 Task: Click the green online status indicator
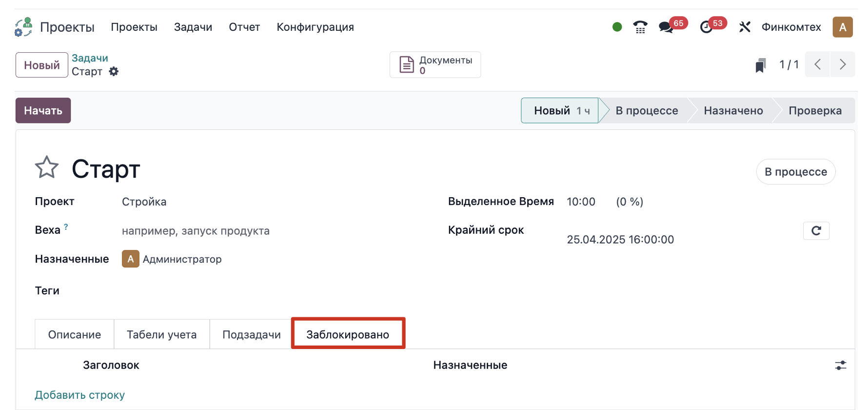[617, 27]
